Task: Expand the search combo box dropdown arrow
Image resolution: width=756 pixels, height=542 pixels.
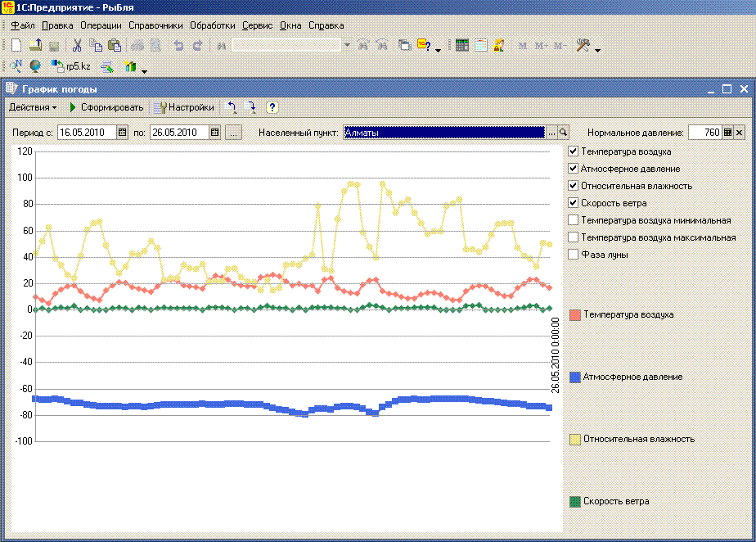Action: [x=347, y=46]
